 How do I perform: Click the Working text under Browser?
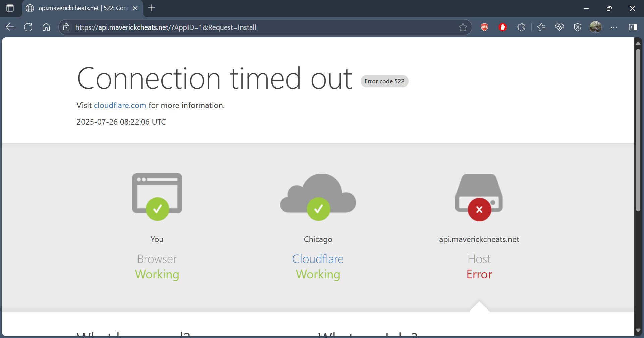coord(157,274)
